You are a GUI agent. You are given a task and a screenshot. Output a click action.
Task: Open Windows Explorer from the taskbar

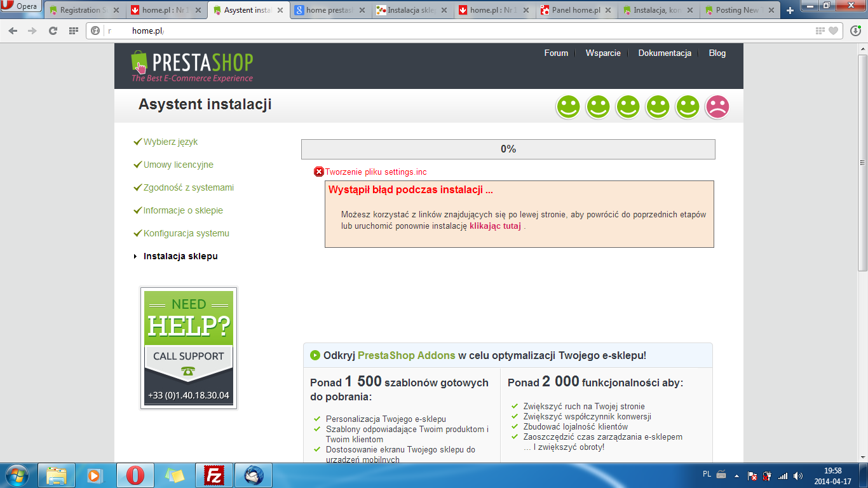(x=57, y=475)
